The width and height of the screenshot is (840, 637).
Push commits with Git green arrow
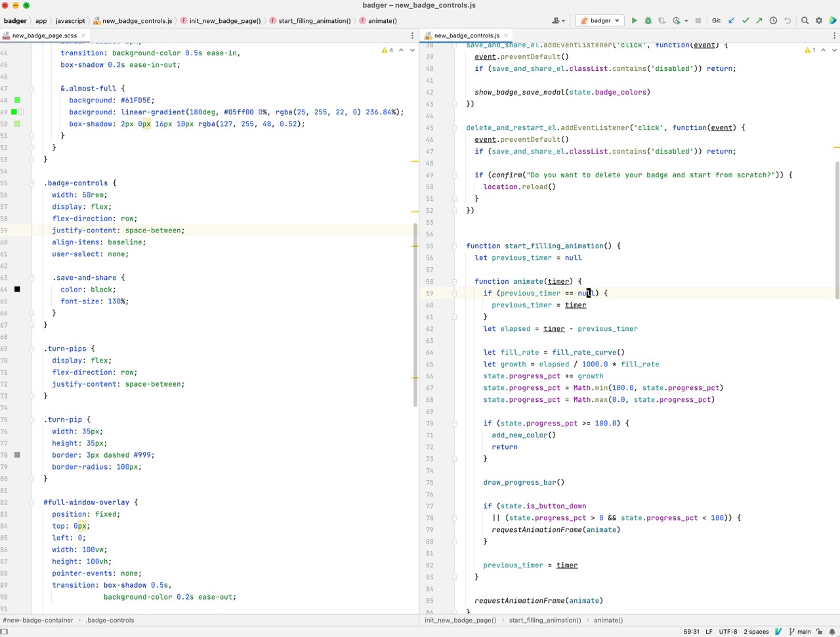point(759,20)
